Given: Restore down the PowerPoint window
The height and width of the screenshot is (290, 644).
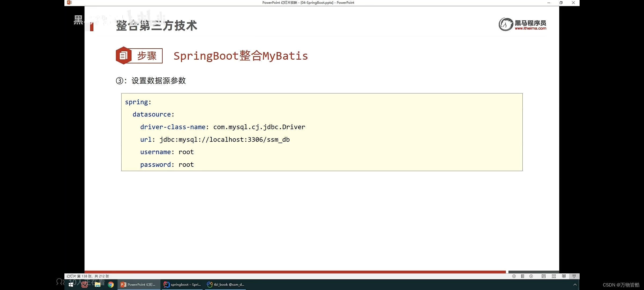Looking at the screenshot, I should pos(561,3).
